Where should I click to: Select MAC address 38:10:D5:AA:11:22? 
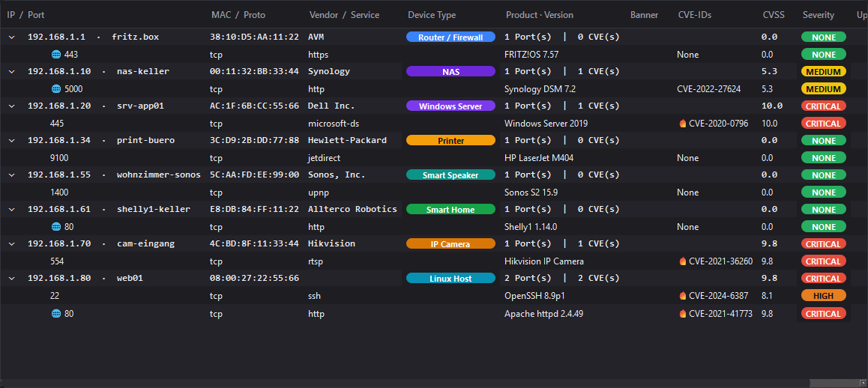tap(254, 37)
